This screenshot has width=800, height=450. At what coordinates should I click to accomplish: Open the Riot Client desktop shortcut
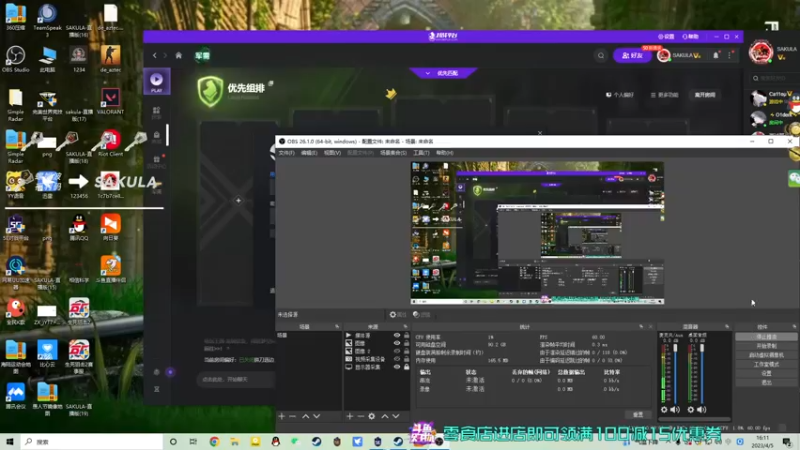110,143
